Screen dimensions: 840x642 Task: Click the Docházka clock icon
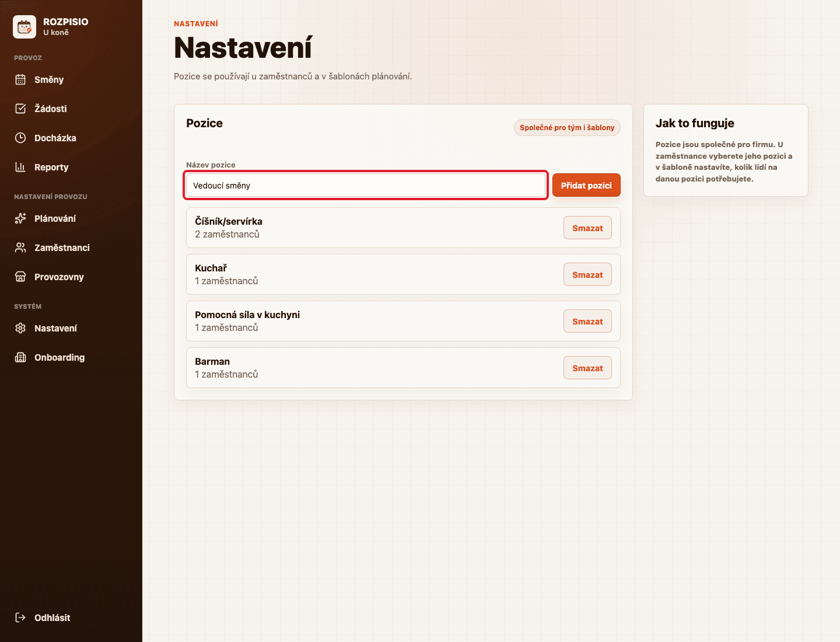tap(20, 138)
